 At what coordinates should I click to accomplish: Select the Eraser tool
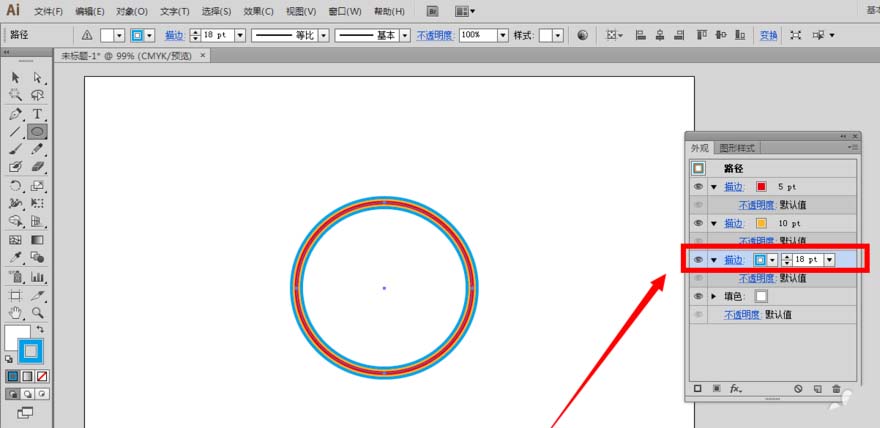(x=38, y=167)
